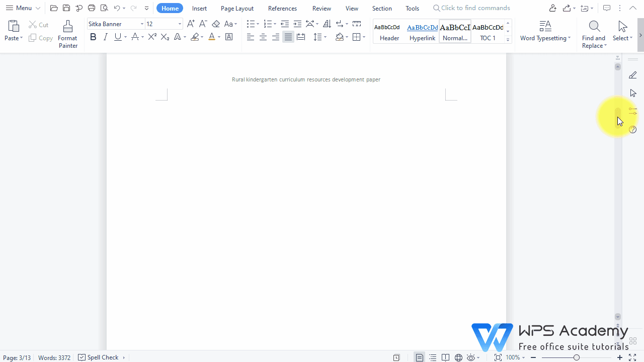Viewport: 644px width, 362px height.
Task: Pick font color red A swatch
Action: coord(212,37)
